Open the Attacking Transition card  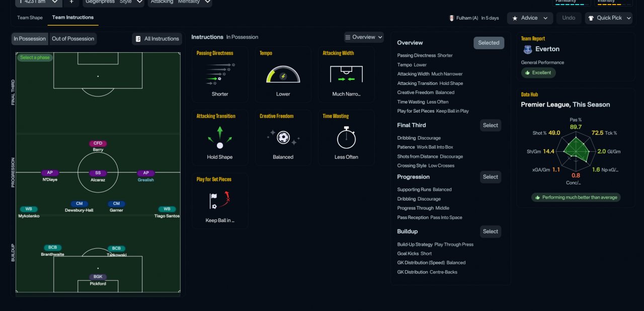[220, 138]
